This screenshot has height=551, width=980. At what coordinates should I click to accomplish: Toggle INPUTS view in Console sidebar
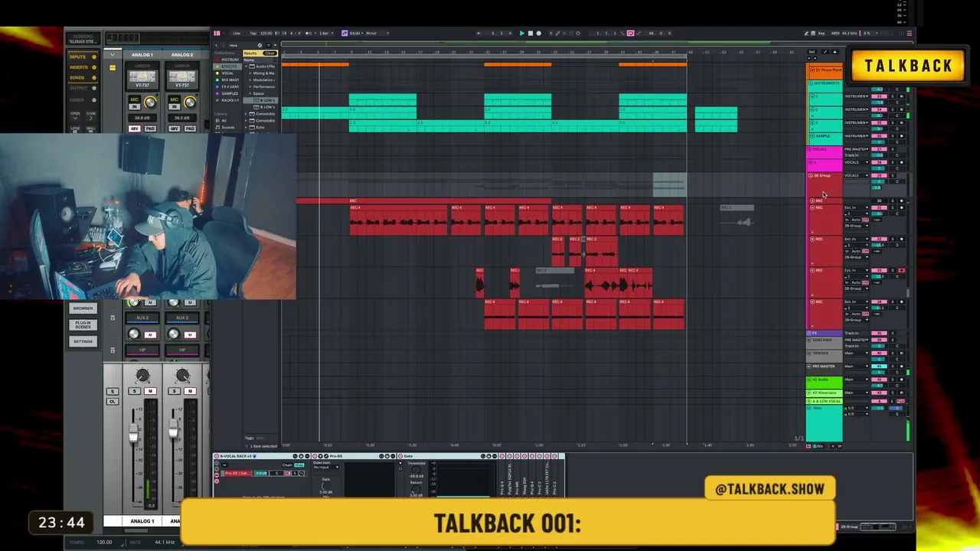click(x=83, y=57)
